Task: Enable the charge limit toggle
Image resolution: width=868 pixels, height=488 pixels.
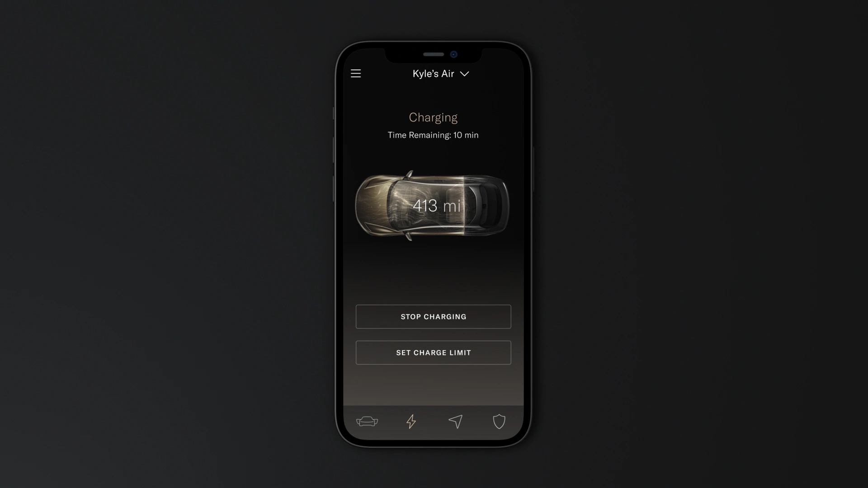Action: pos(434,353)
